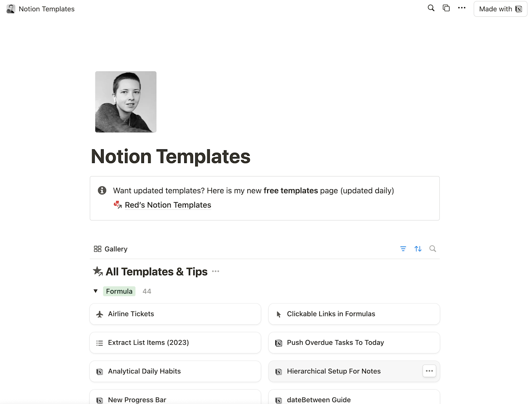
Task: Click the Notion Templates breadcrumb title
Action: pos(47,9)
